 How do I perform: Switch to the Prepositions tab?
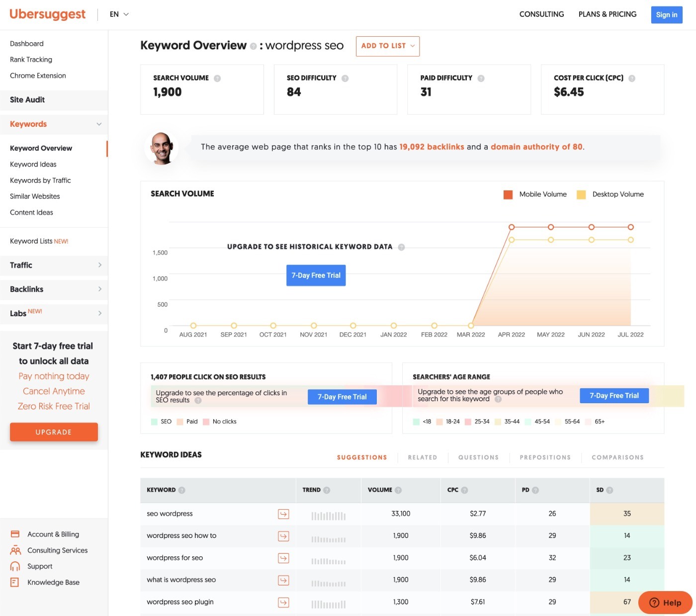(x=545, y=457)
